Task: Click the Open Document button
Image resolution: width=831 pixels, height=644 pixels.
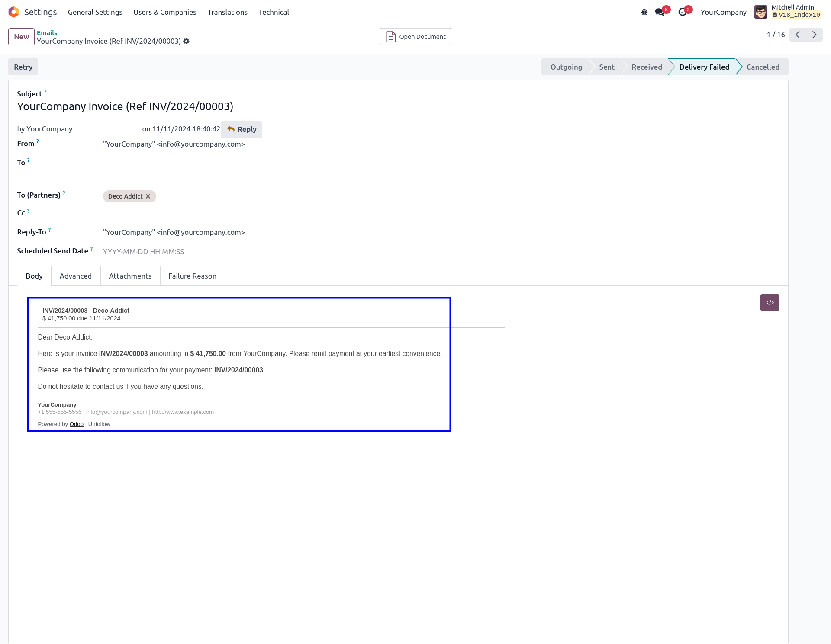Action: [x=415, y=37]
